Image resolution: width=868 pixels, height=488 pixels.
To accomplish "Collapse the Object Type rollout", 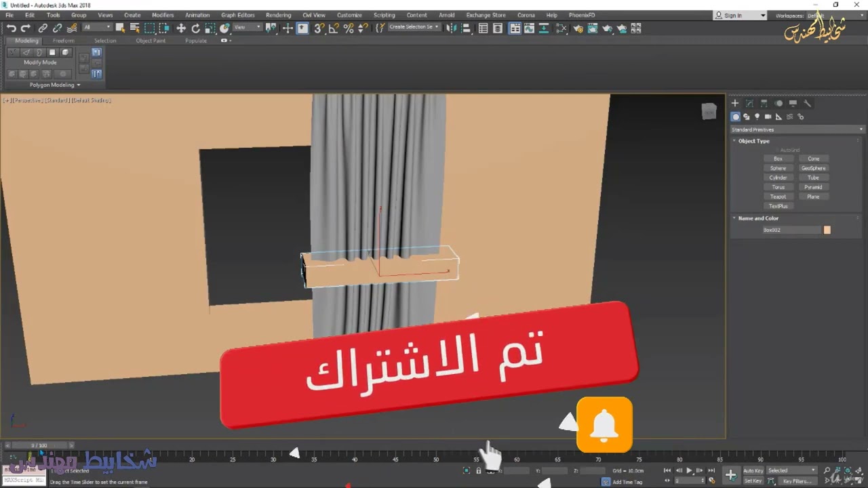I will coord(753,141).
